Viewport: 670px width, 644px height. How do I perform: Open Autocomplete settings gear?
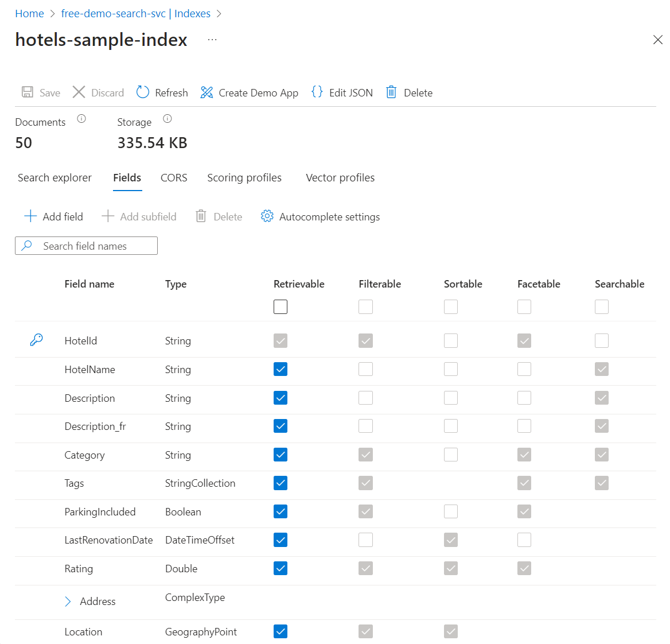click(267, 216)
